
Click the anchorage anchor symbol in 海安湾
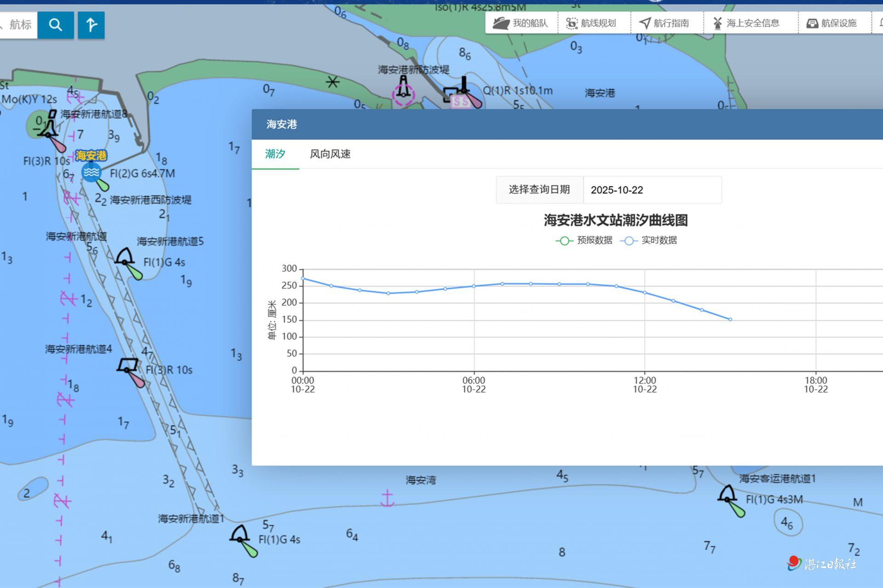tap(387, 498)
